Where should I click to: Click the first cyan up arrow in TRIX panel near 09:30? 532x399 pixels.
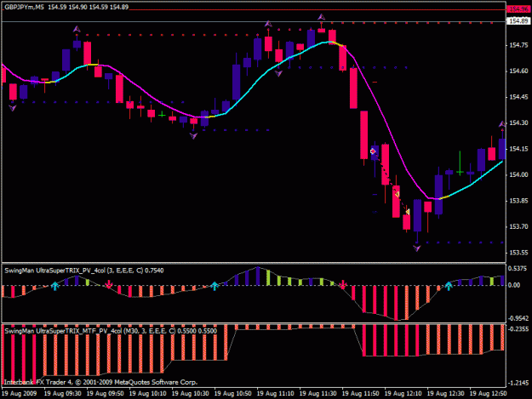55,286
